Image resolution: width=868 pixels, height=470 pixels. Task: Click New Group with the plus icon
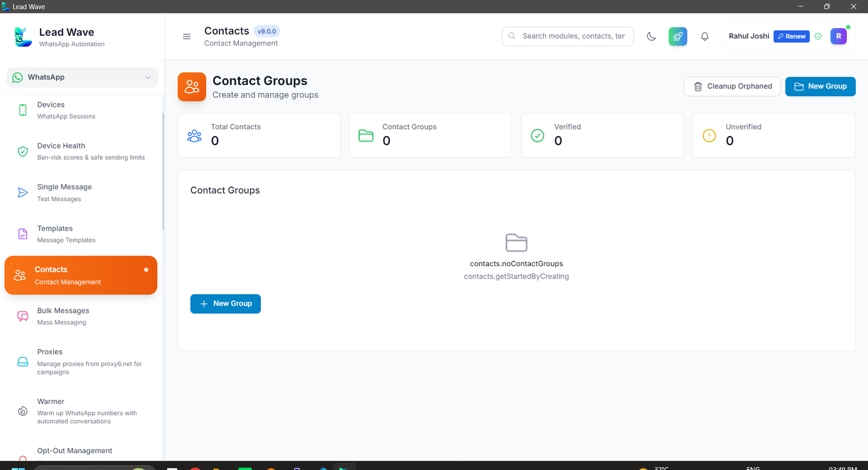click(226, 304)
